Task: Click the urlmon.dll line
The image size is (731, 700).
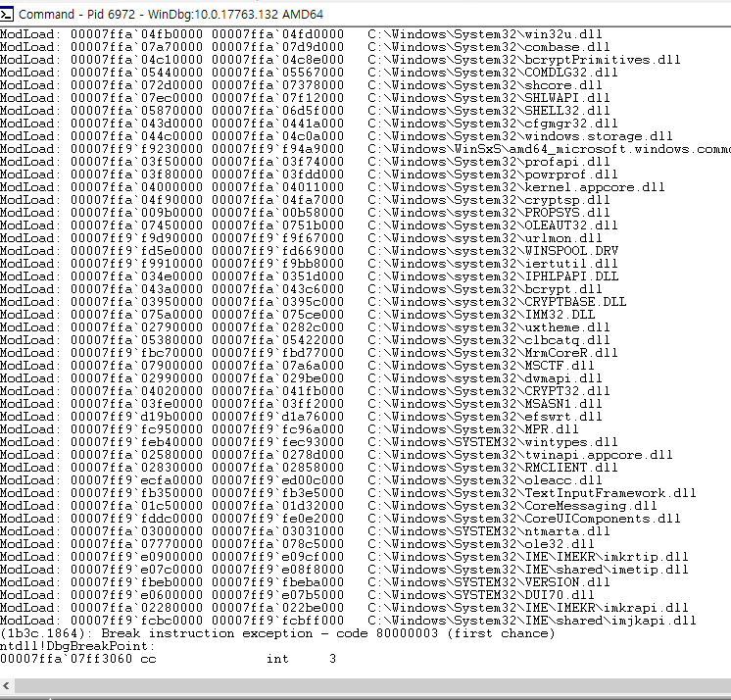Action: tap(301, 238)
